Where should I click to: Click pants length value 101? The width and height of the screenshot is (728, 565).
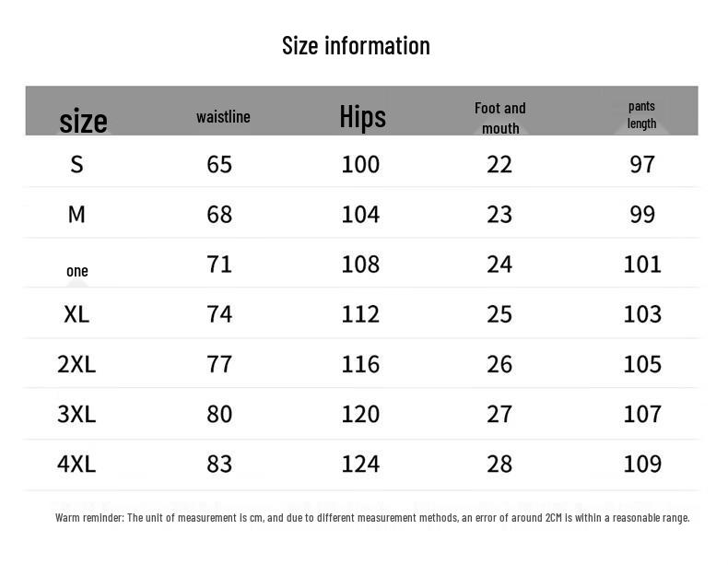(642, 265)
